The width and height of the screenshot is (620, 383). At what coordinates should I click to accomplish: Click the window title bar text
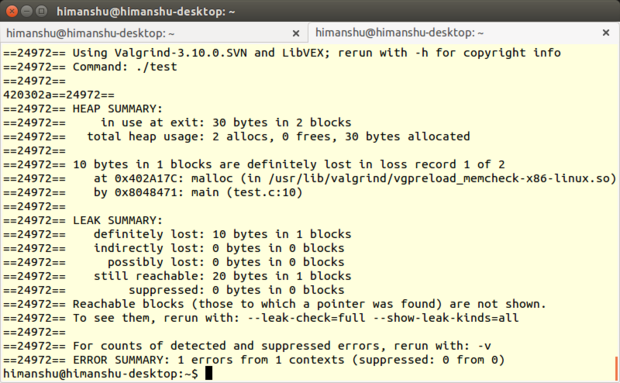click(146, 11)
